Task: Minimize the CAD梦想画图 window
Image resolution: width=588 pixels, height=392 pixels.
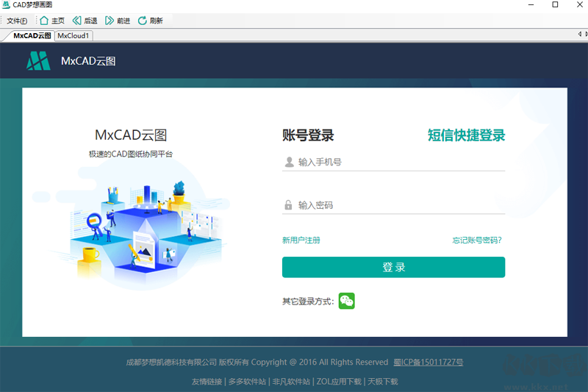Action: pos(531,4)
